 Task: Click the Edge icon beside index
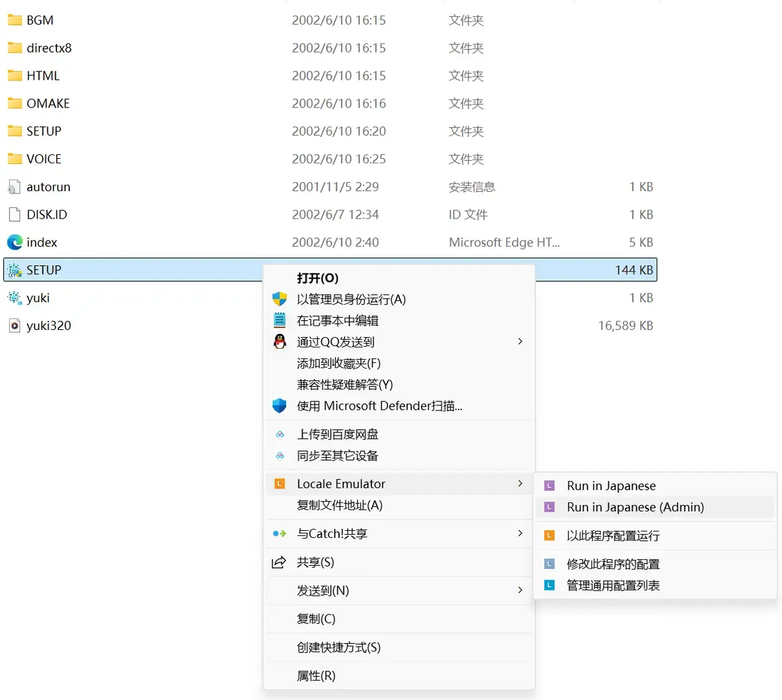[14, 242]
